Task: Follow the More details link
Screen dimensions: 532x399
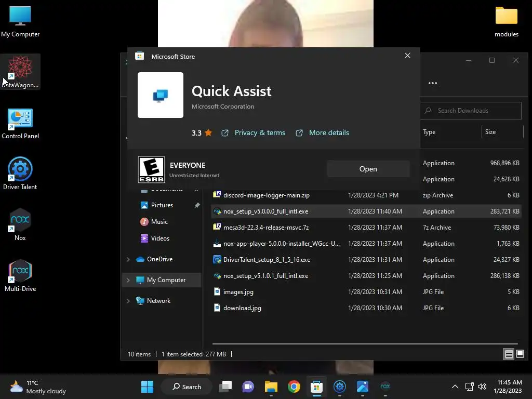Action: [x=329, y=132]
